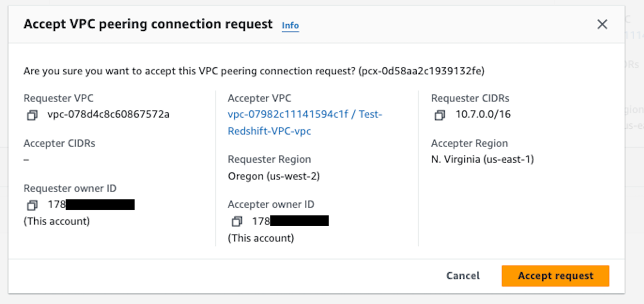Copy the Accepter owner ID
The image size is (644, 304).
236,221
